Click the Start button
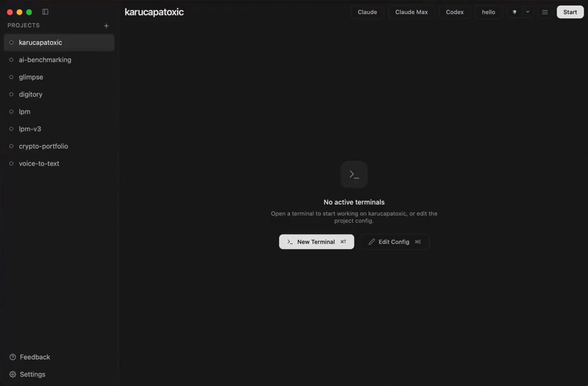Viewport: 588px width, 386px height. pos(570,12)
